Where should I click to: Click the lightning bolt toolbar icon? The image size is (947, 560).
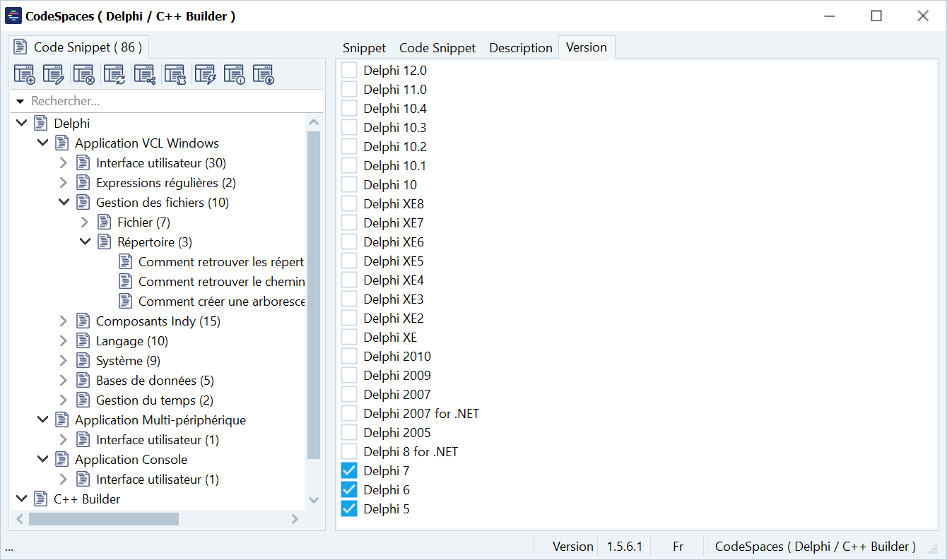pyautogui.click(x=205, y=74)
